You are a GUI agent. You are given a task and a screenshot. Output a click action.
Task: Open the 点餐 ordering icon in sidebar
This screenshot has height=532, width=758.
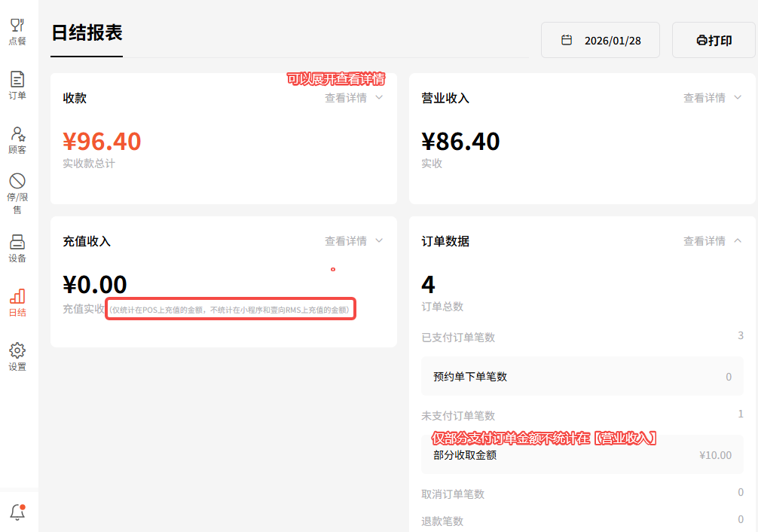pos(17,26)
